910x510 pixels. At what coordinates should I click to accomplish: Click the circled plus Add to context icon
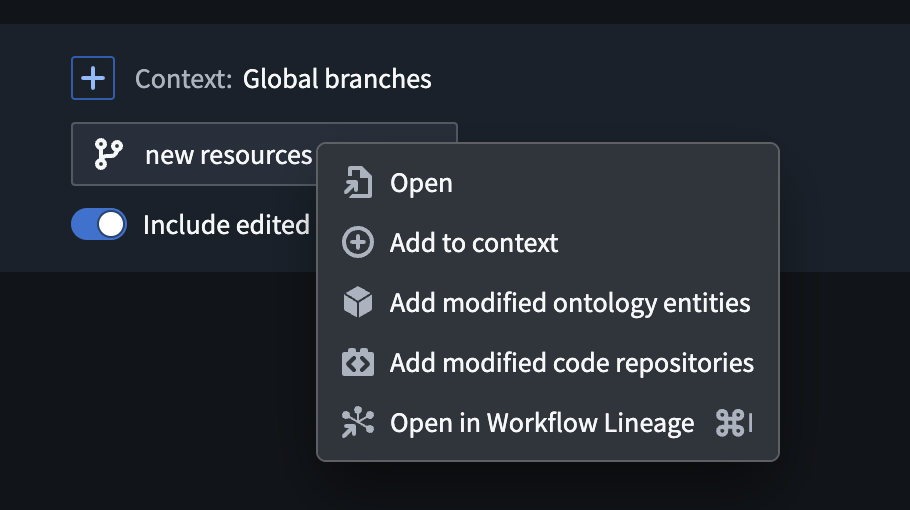tap(358, 243)
